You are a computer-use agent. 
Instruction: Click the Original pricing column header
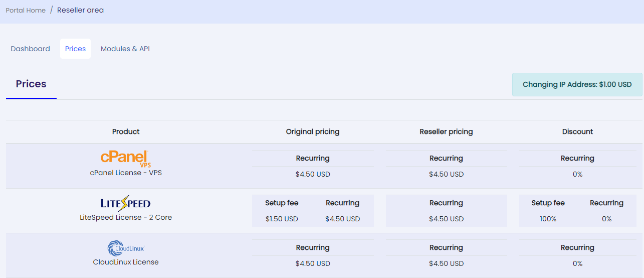click(x=313, y=131)
